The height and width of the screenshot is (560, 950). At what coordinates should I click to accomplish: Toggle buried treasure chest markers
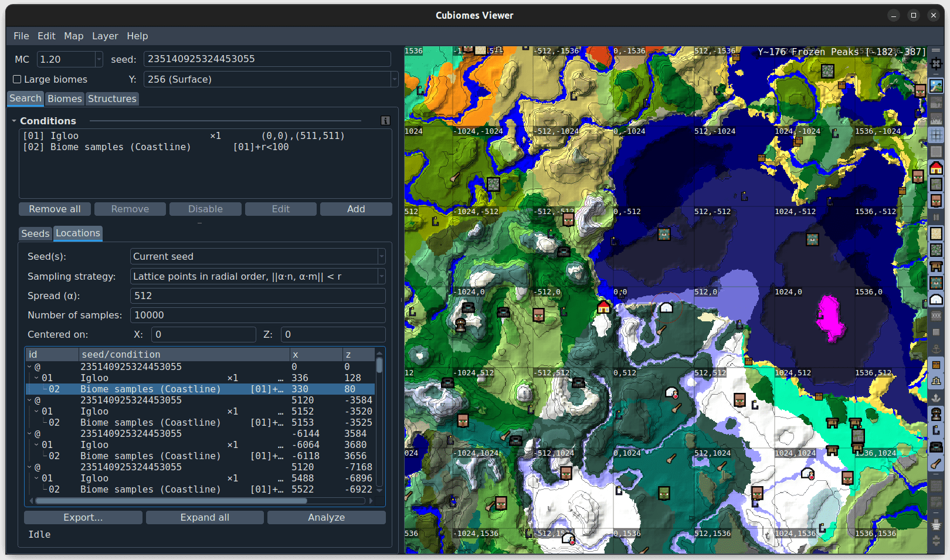point(936,365)
